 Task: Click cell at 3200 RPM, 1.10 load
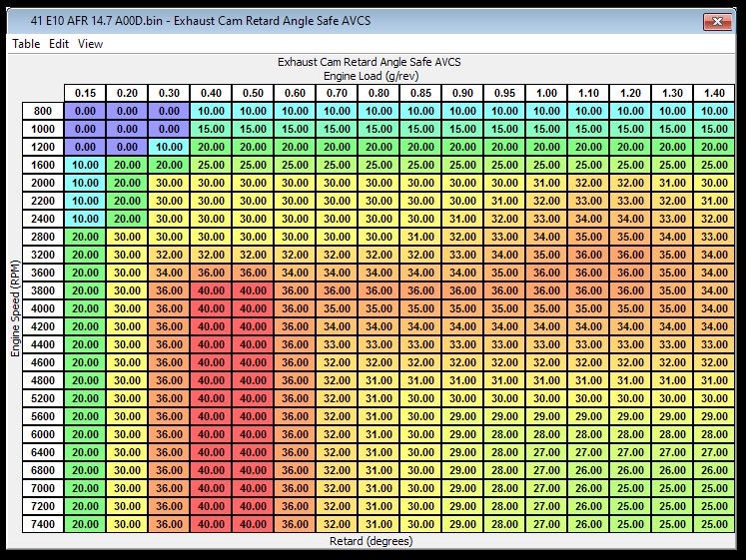click(588, 255)
